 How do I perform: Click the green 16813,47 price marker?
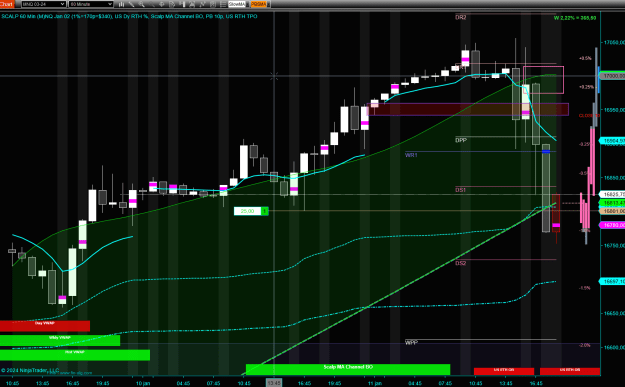(x=612, y=203)
